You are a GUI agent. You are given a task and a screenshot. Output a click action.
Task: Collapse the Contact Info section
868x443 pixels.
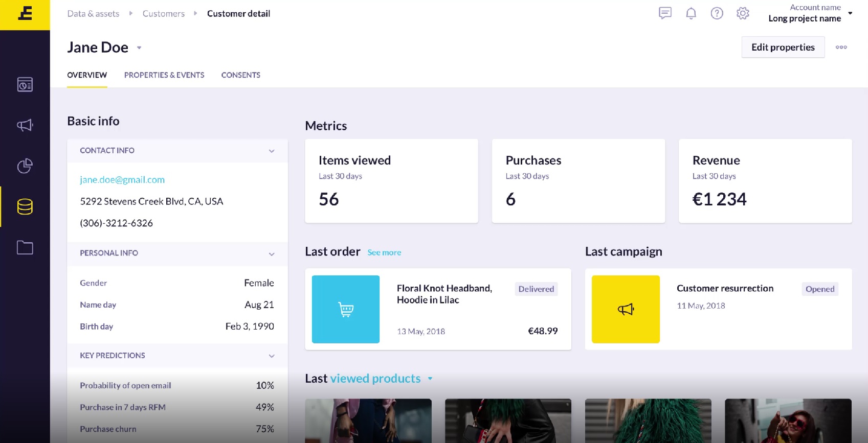coord(272,151)
